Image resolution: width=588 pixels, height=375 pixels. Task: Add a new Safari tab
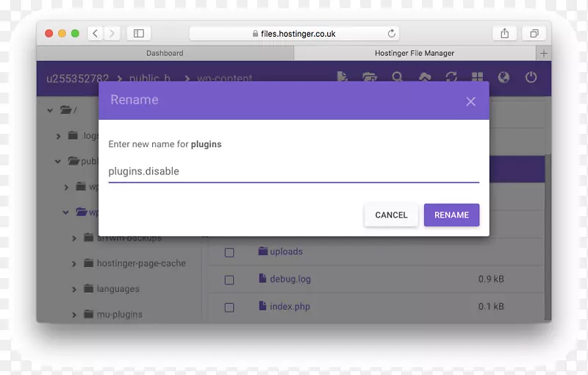(544, 53)
